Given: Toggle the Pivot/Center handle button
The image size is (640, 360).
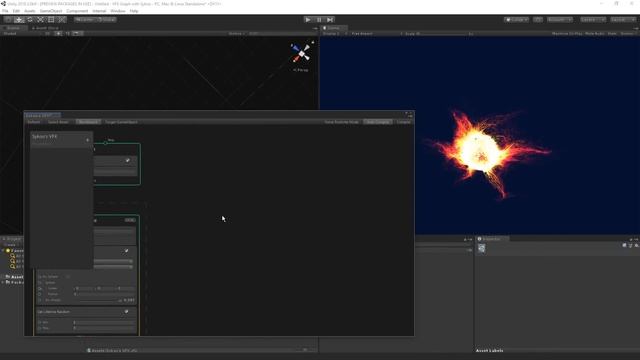Looking at the screenshot, I should (84, 20).
